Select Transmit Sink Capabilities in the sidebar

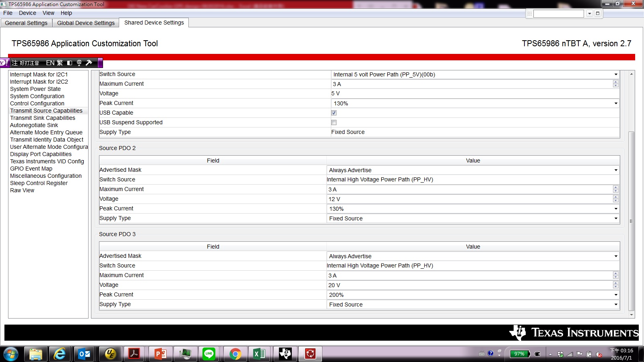[x=42, y=118]
